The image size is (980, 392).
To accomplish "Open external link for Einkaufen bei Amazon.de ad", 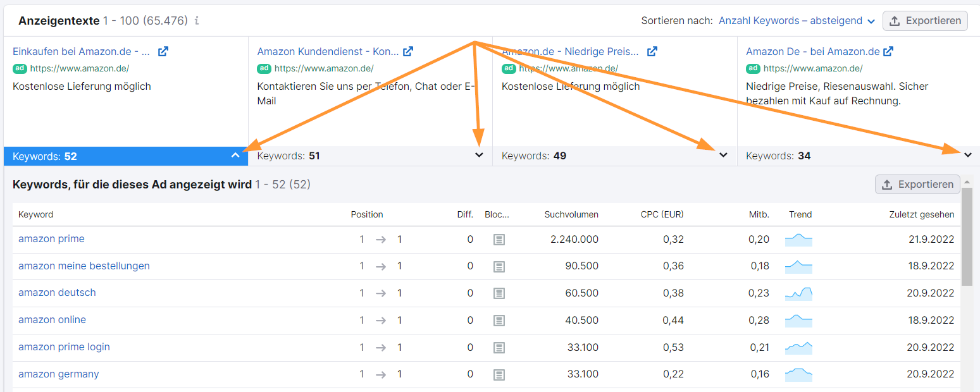I will [x=163, y=51].
